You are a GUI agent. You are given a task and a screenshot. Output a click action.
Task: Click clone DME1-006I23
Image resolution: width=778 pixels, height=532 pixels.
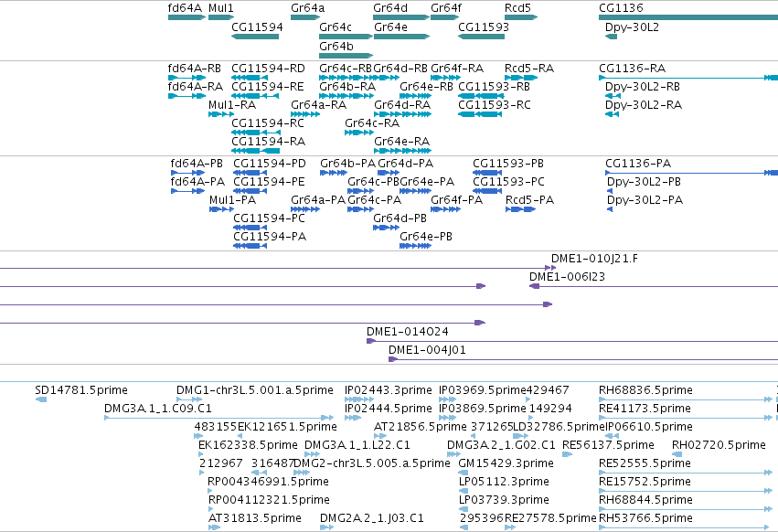pos(654,286)
